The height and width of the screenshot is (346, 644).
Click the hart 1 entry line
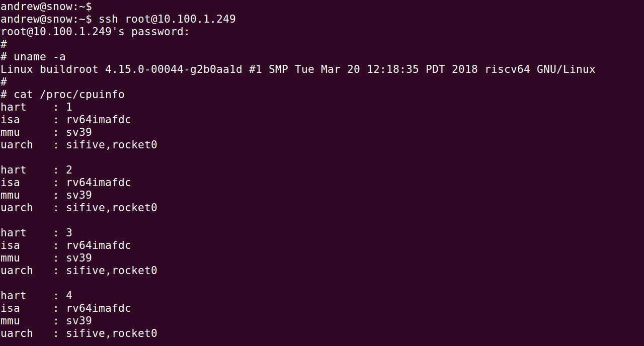coord(36,107)
